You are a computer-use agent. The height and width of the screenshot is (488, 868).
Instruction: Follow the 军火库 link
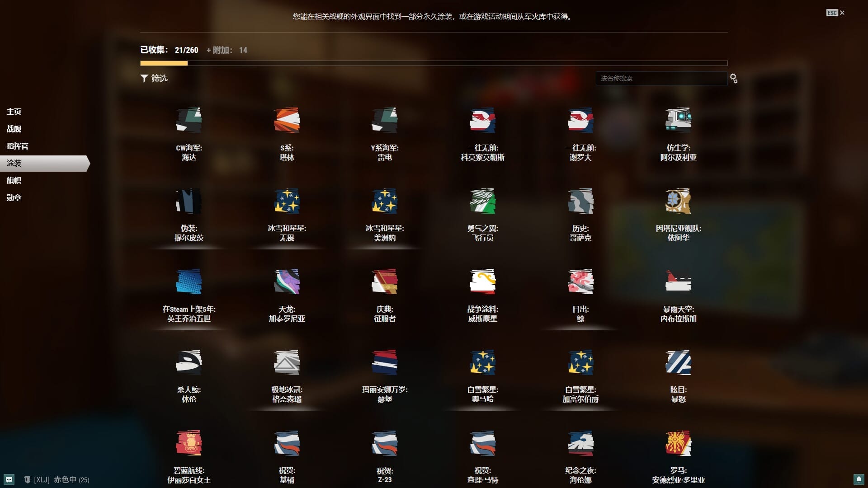(535, 17)
